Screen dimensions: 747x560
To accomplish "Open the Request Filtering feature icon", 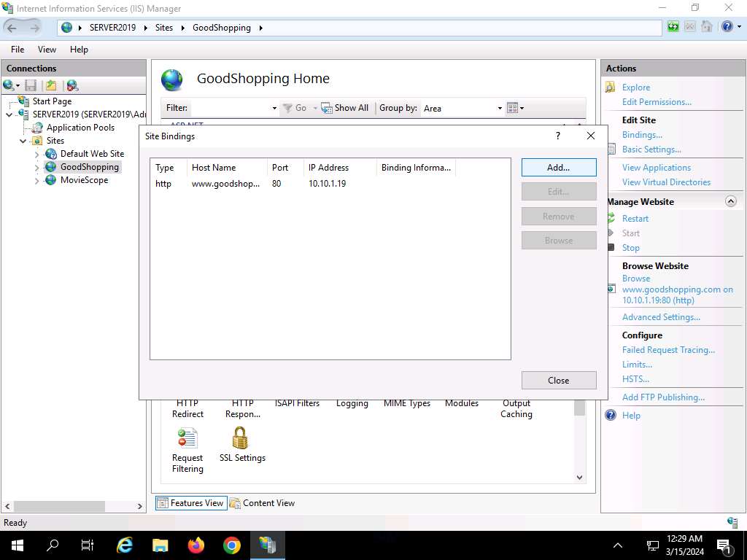I will tap(187, 438).
